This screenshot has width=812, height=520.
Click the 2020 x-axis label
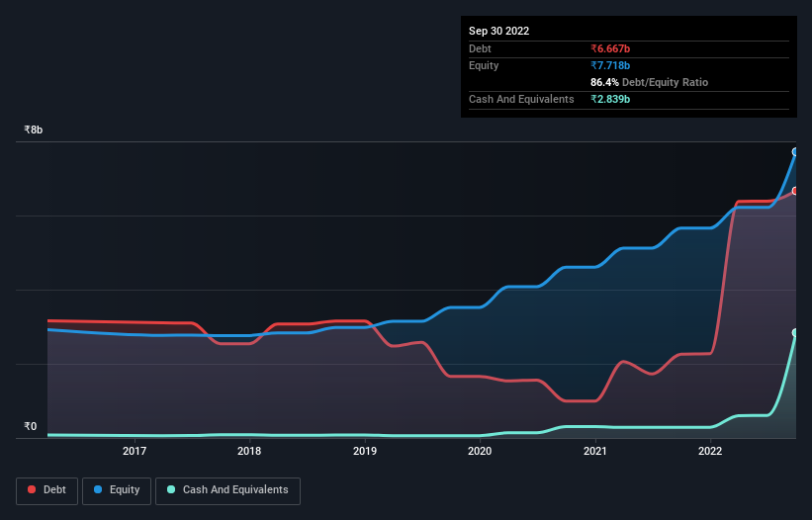pyautogui.click(x=480, y=451)
